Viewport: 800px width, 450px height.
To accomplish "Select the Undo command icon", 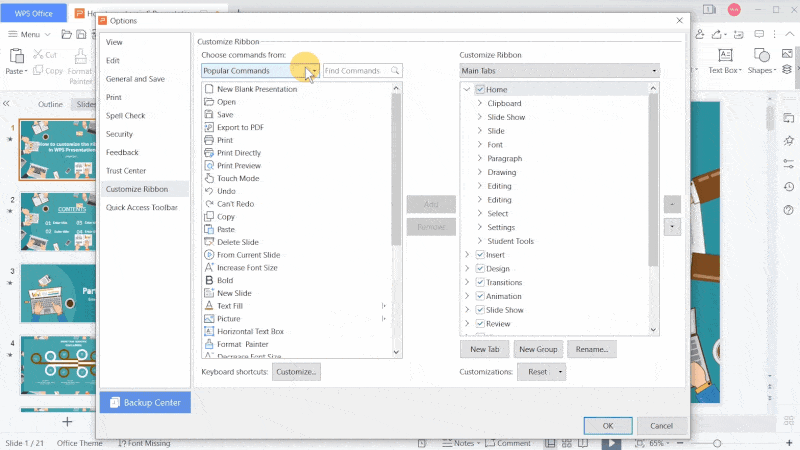I will tap(209, 191).
